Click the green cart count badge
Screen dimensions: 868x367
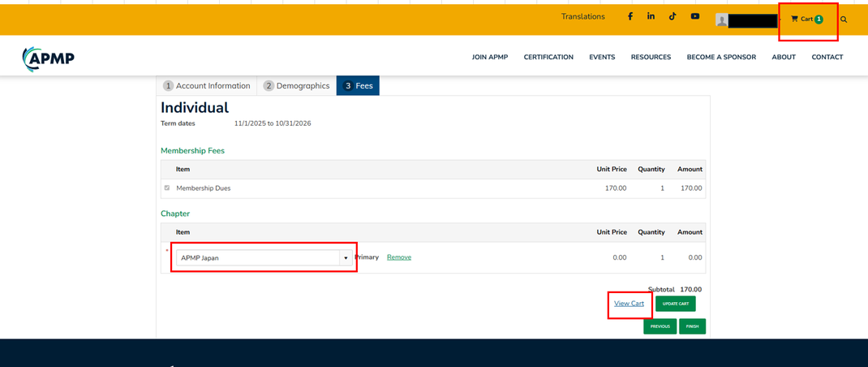tap(819, 19)
